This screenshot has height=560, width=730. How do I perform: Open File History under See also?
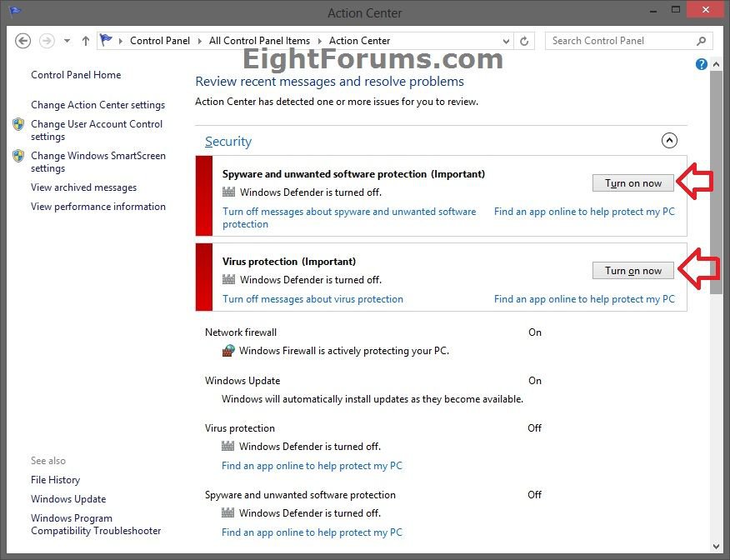click(55, 479)
